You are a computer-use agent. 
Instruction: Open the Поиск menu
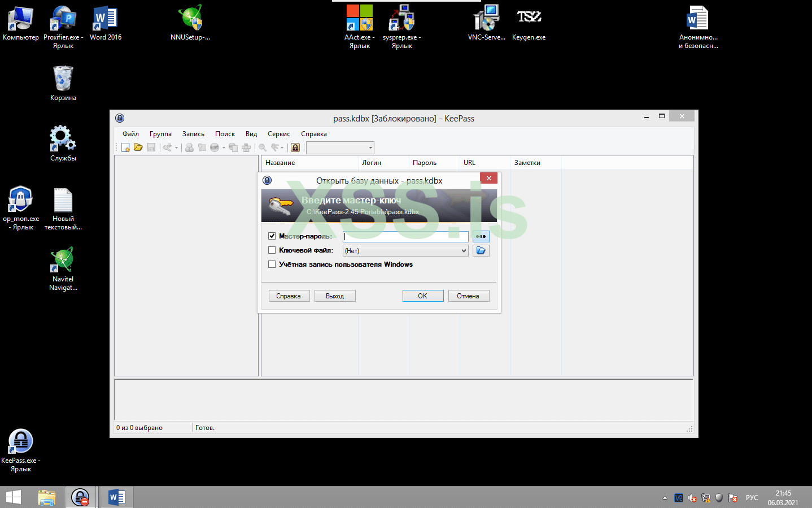click(225, 134)
